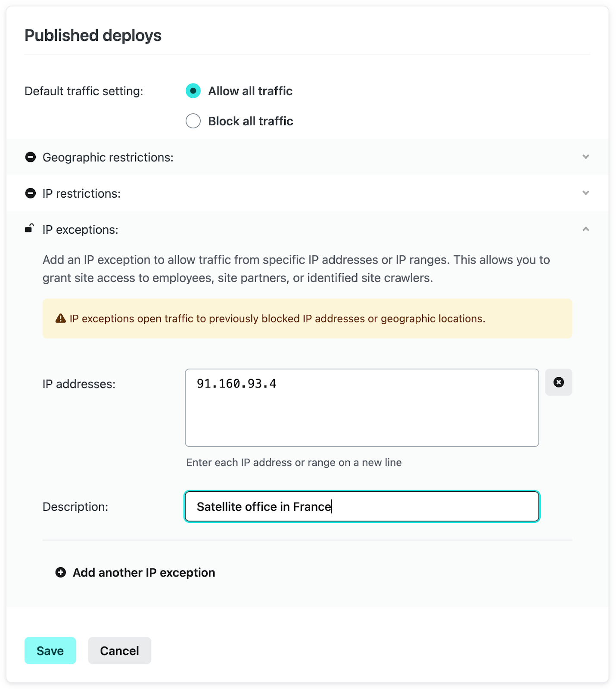Viewport: 616px width, 689px height.
Task: Click the IP restrictions minus icon
Action: pyautogui.click(x=30, y=193)
